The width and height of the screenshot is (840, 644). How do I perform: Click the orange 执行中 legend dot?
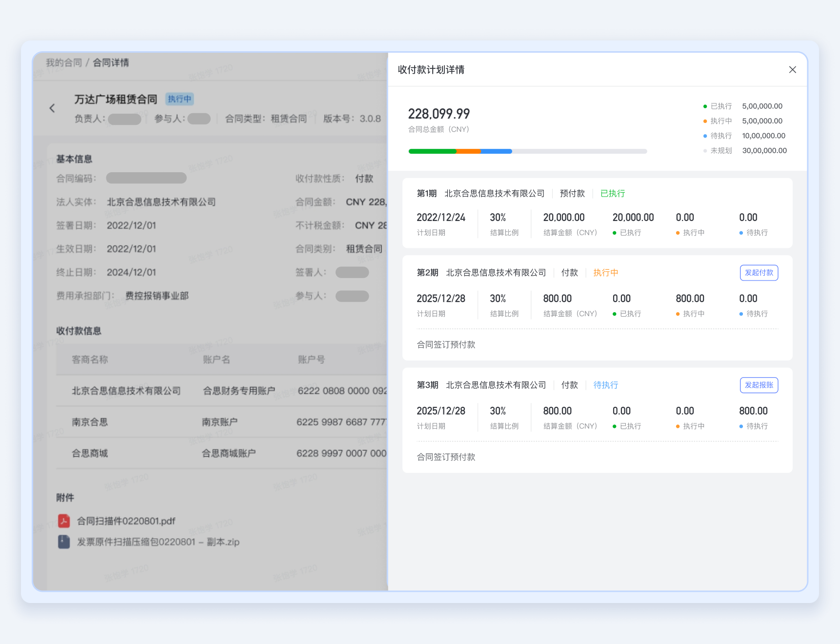705,121
